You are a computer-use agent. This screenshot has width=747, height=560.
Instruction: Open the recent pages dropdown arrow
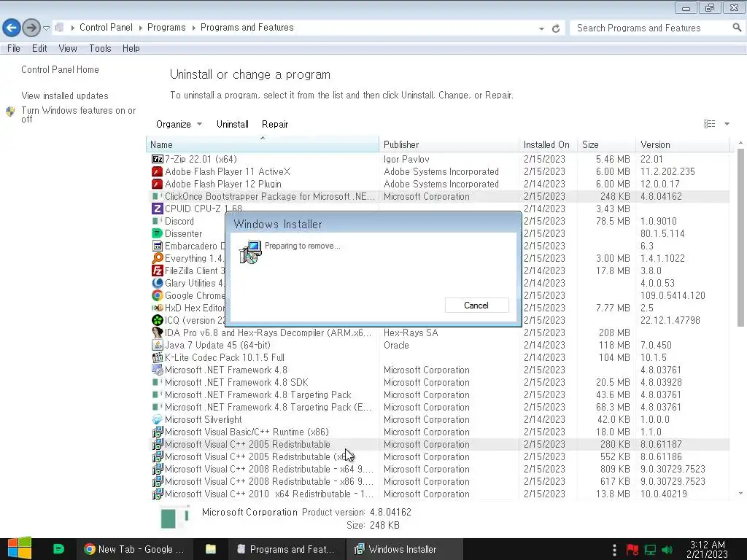tap(46, 28)
